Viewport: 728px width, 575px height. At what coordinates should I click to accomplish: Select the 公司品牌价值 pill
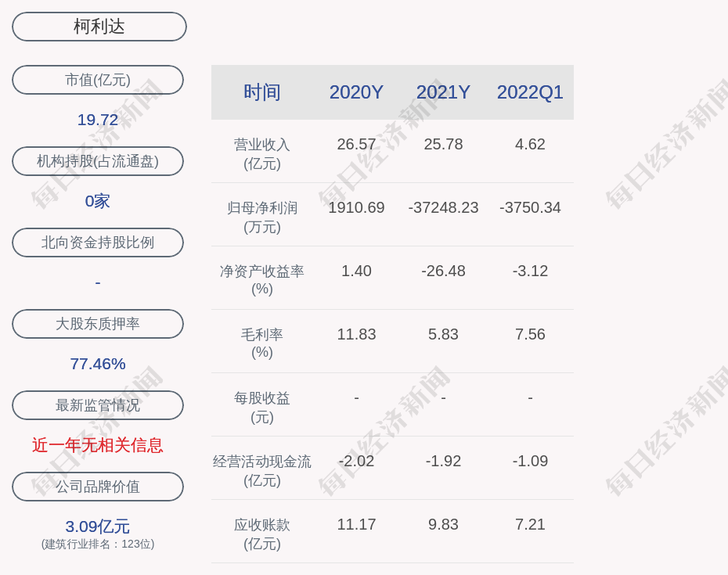[98, 487]
